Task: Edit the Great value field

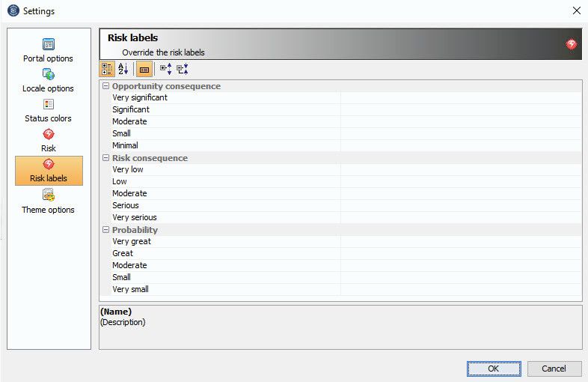Action: [462, 253]
